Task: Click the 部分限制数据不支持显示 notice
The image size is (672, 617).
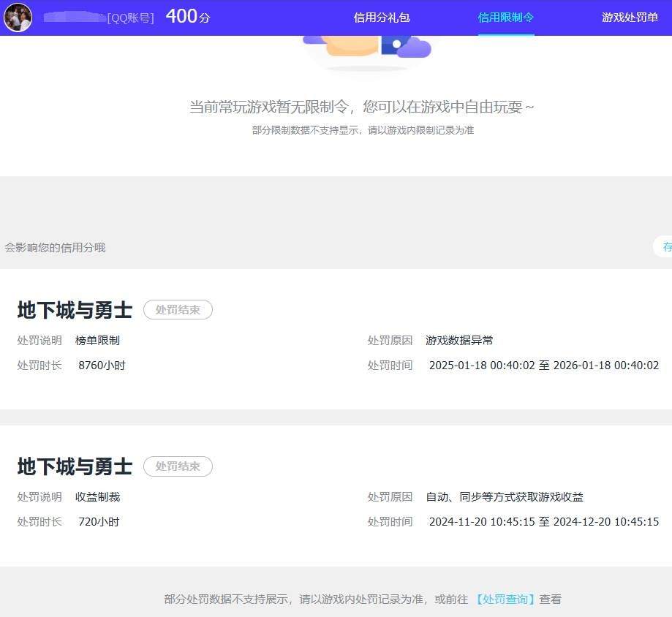Action: pos(363,130)
